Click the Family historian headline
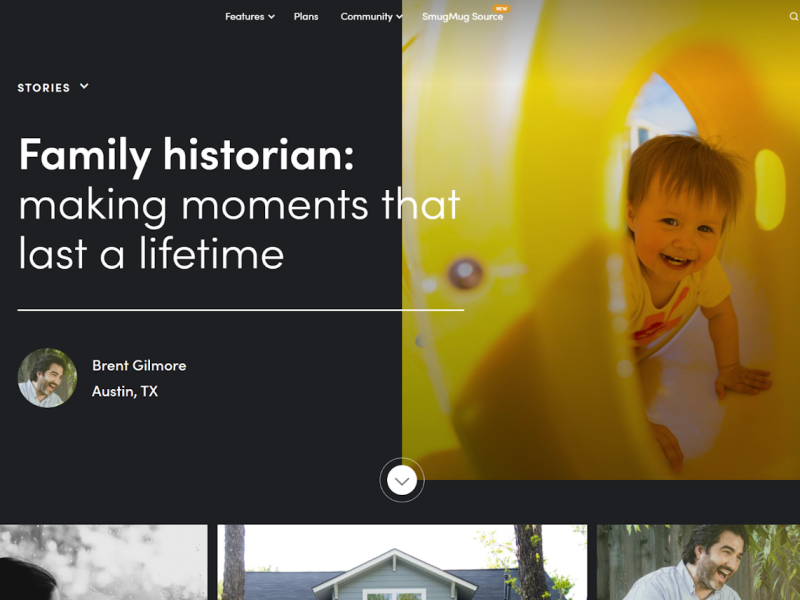The image size is (800, 600). coord(187,155)
